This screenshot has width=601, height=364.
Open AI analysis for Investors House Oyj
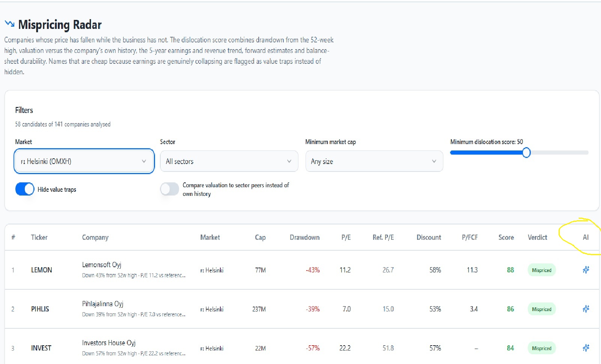pyautogui.click(x=586, y=348)
